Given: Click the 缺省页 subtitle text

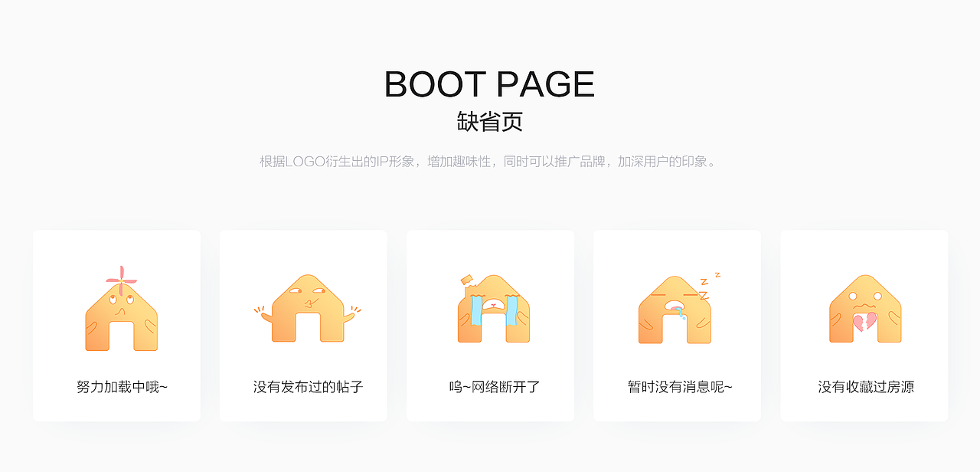Looking at the screenshot, I should [x=490, y=121].
